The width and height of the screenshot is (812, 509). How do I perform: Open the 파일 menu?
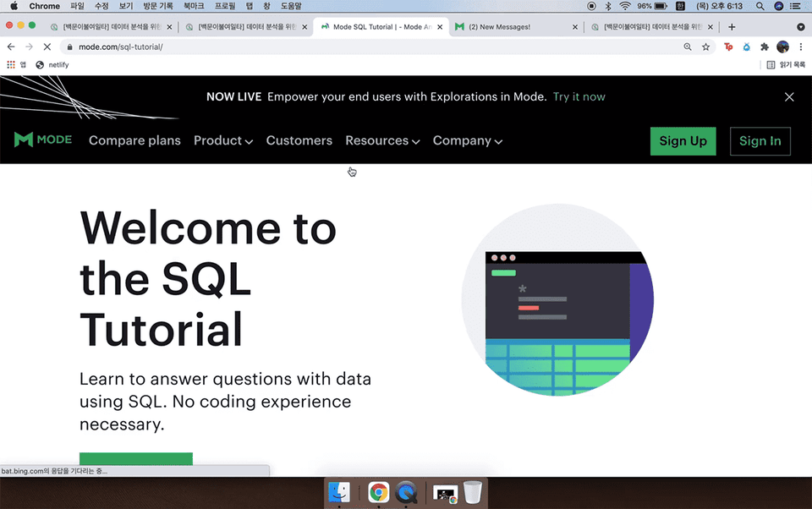77,6
